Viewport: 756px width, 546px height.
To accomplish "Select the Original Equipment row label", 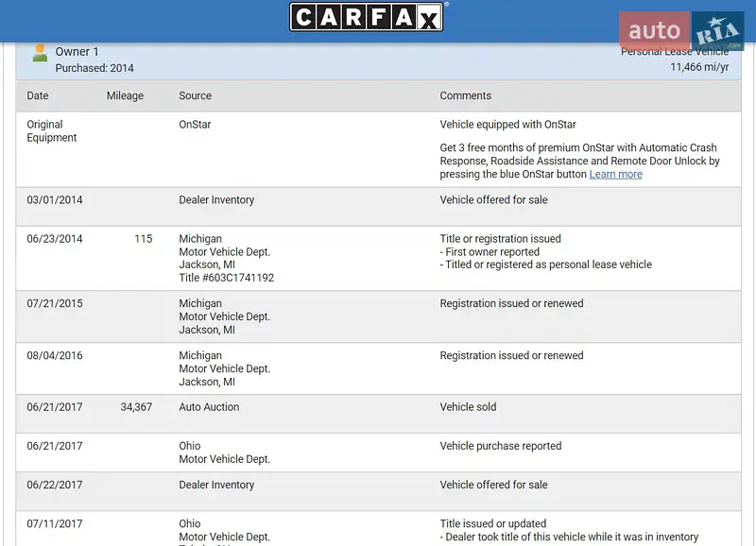I will tap(51, 131).
